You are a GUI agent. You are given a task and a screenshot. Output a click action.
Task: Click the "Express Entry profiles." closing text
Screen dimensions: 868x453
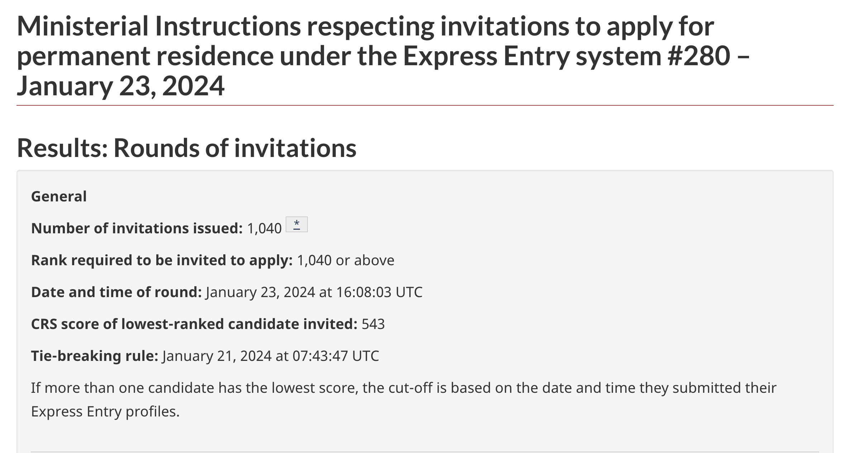point(105,411)
